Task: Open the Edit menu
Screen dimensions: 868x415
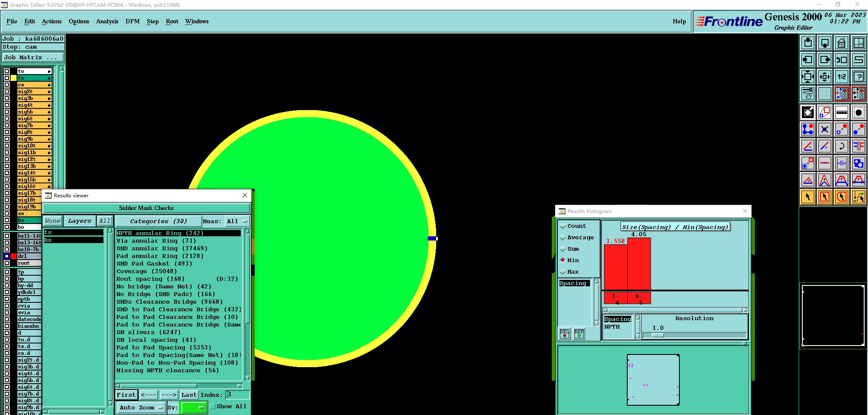Action: (30, 21)
